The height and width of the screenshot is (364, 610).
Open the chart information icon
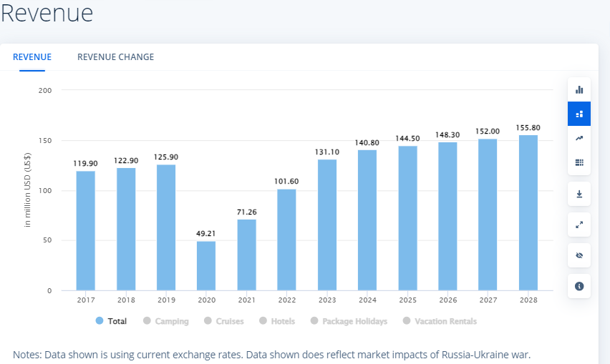[x=579, y=286]
